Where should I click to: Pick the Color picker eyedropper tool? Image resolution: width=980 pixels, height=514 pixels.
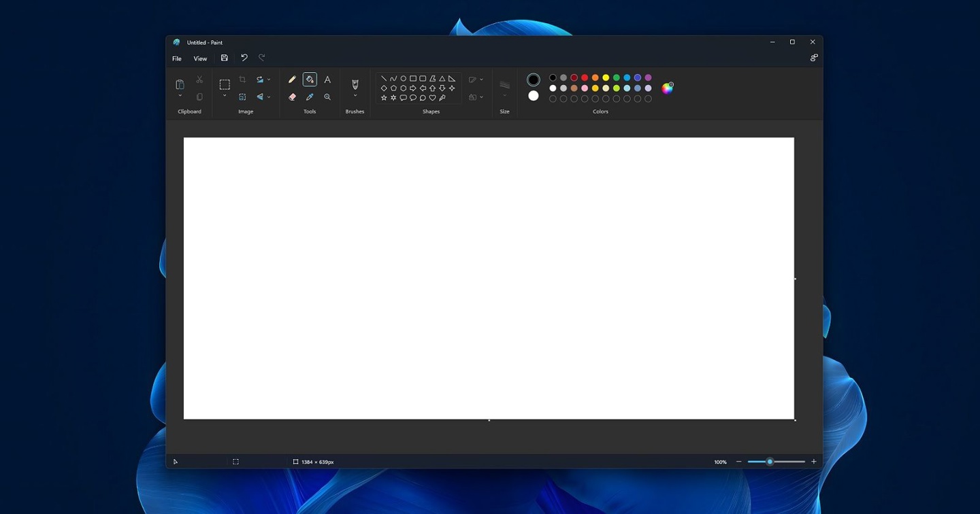pos(310,97)
